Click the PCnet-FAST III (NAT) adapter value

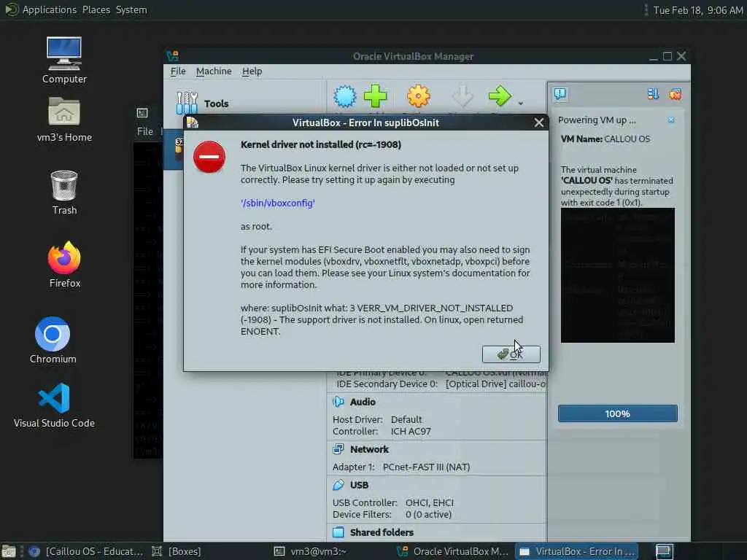(x=426, y=467)
